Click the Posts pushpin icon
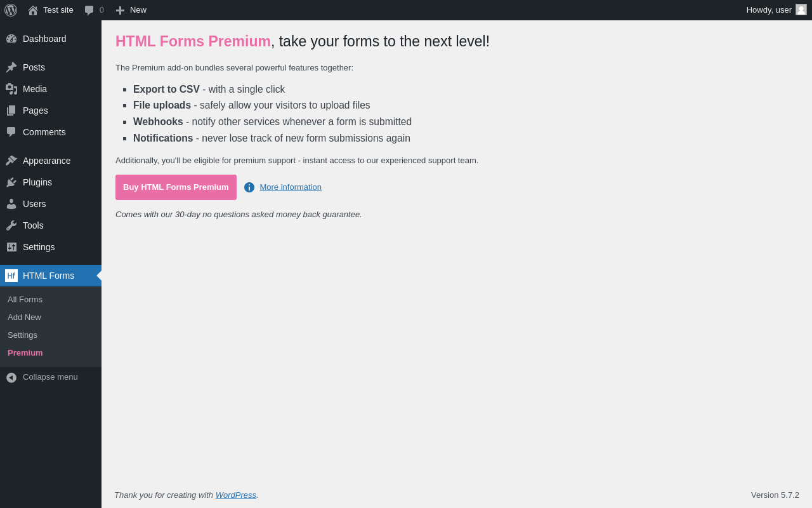Image resolution: width=812 pixels, height=508 pixels. pyautogui.click(x=11, y=67)
